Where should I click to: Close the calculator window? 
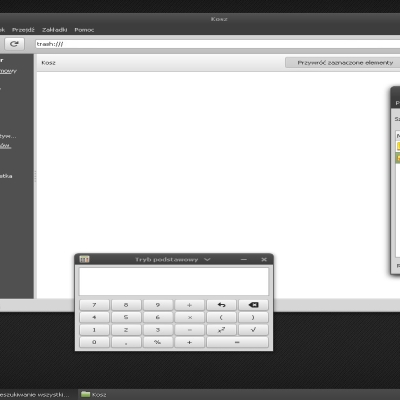click(264, 259)
